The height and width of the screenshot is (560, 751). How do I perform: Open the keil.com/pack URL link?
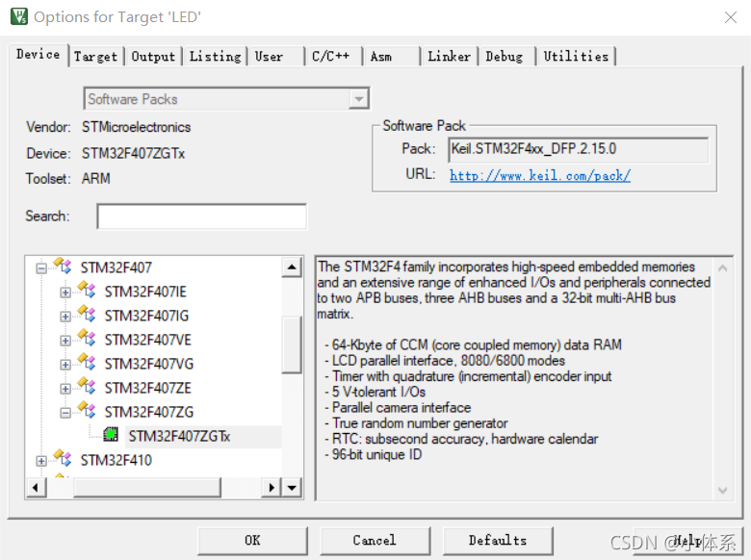point(540,175)
